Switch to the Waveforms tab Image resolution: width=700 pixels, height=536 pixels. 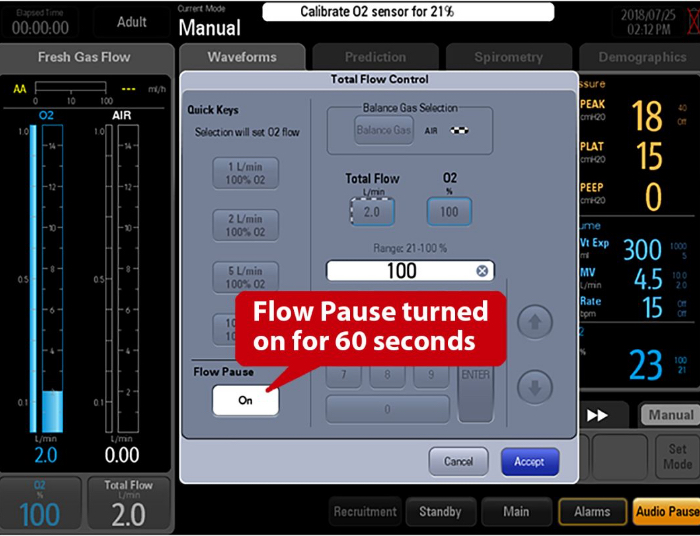tap(241, 57)
